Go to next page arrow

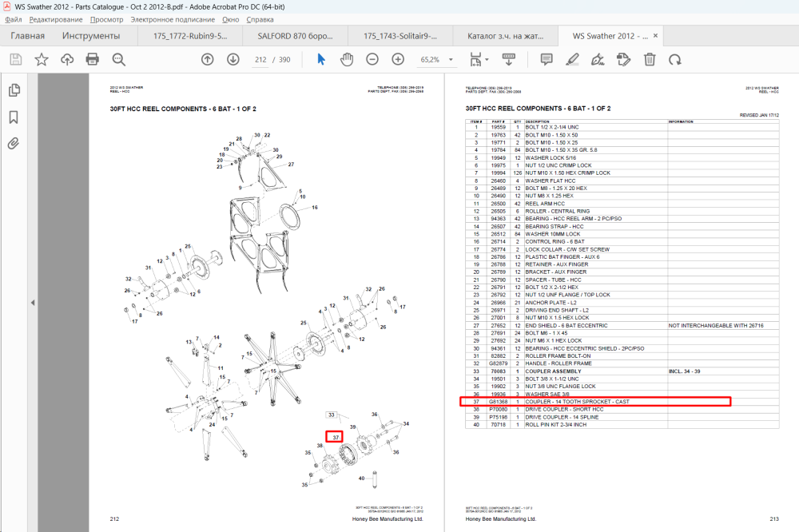pos(233,60)
